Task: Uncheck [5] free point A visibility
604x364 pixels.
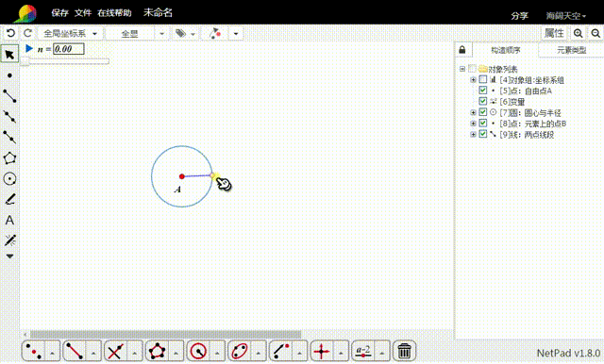Action: [483, 91]
